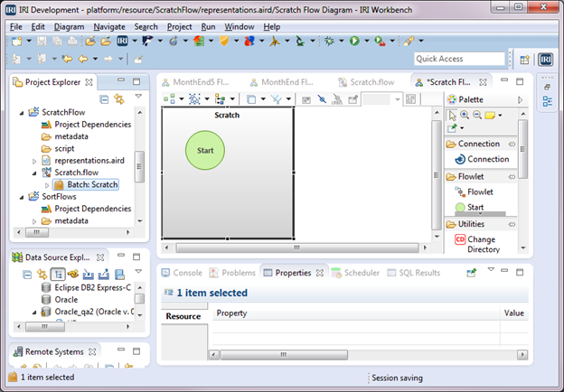Switch to the Scratch.flow editor tab
Viewport: 564px width, 392px height.
(x=367, y=82)
